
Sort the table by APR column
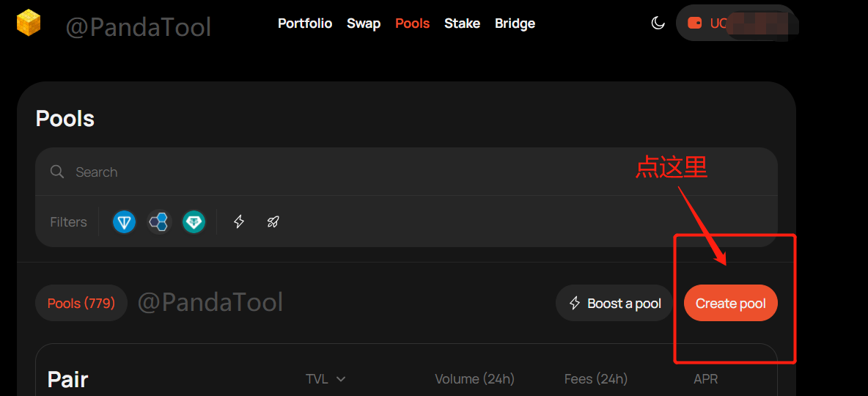point(705,379)
